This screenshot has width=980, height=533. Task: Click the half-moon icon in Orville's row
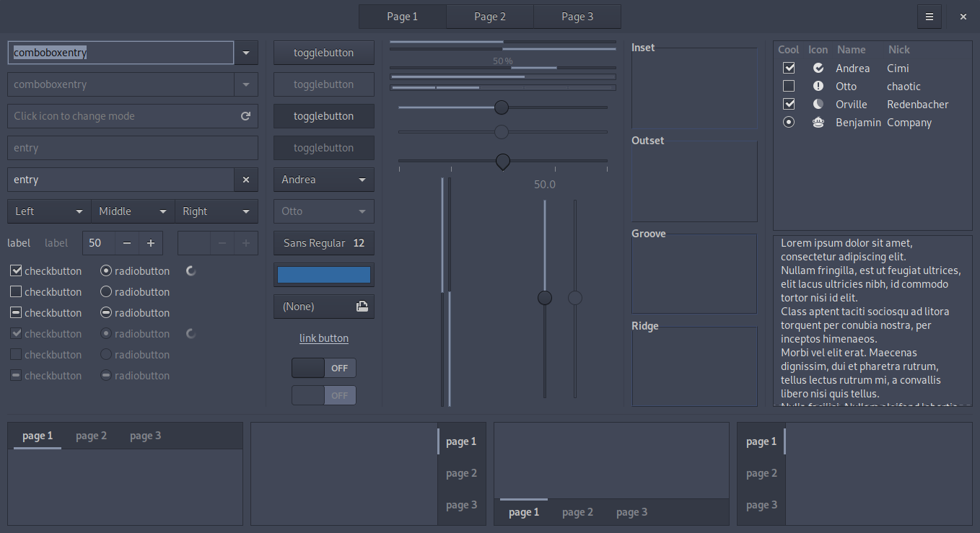click(818, 105)
